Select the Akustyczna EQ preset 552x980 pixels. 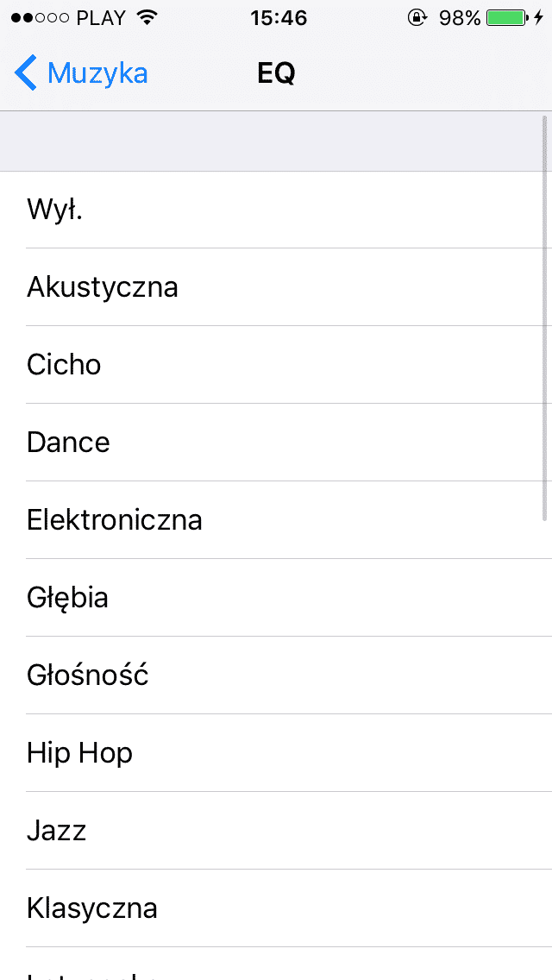coord(276,287)
